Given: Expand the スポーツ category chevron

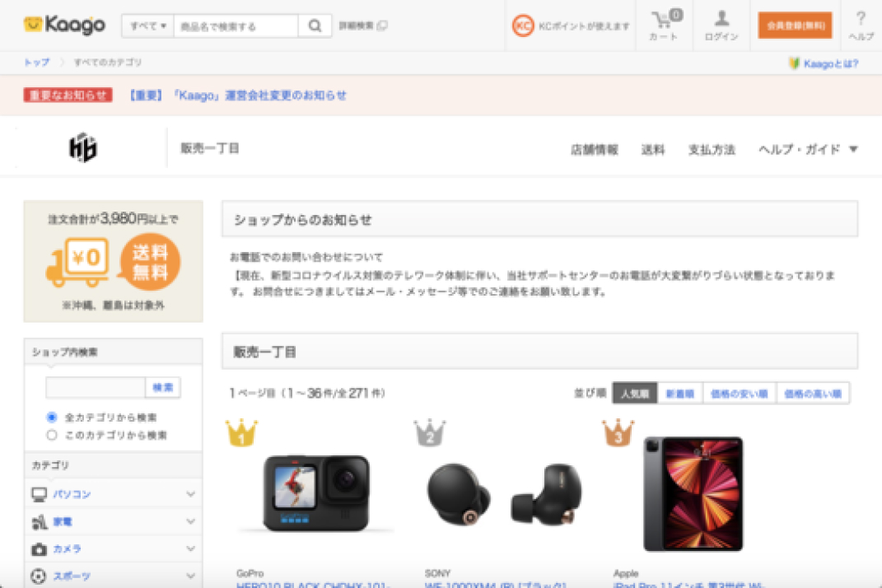Looking at the screenshot, I should (x=191, y=576).
